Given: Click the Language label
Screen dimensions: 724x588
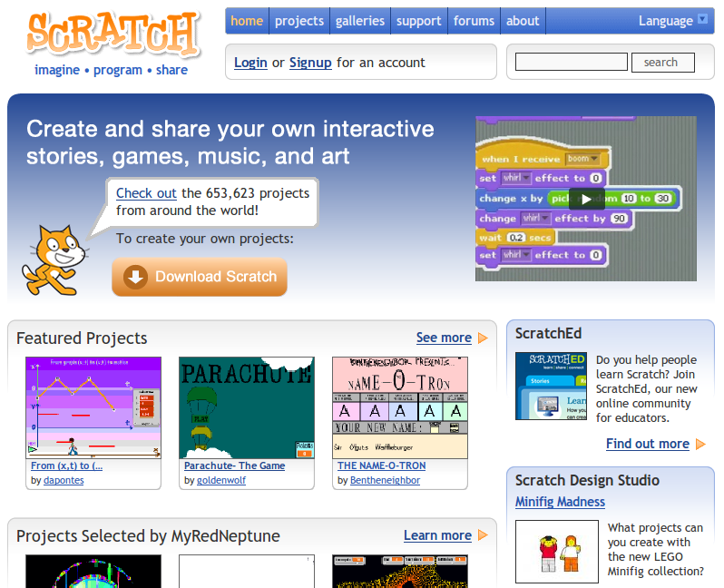Looking at the screenshot, I should (665, 21).
